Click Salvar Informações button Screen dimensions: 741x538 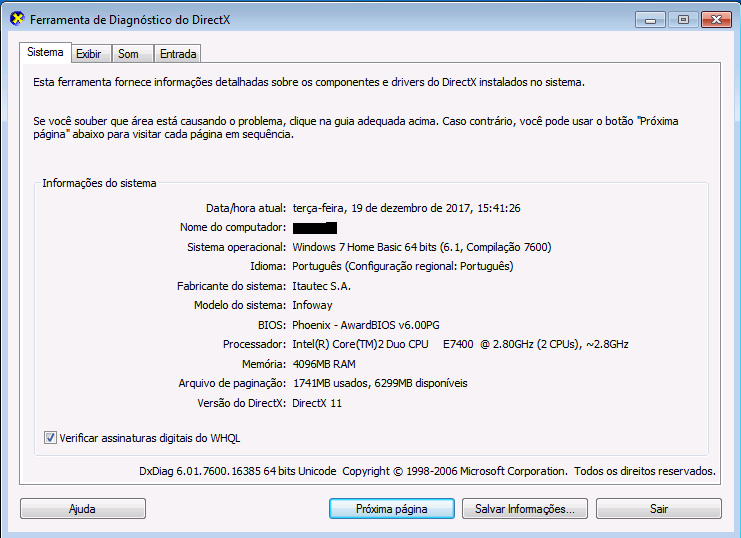[x=525, y=509]
